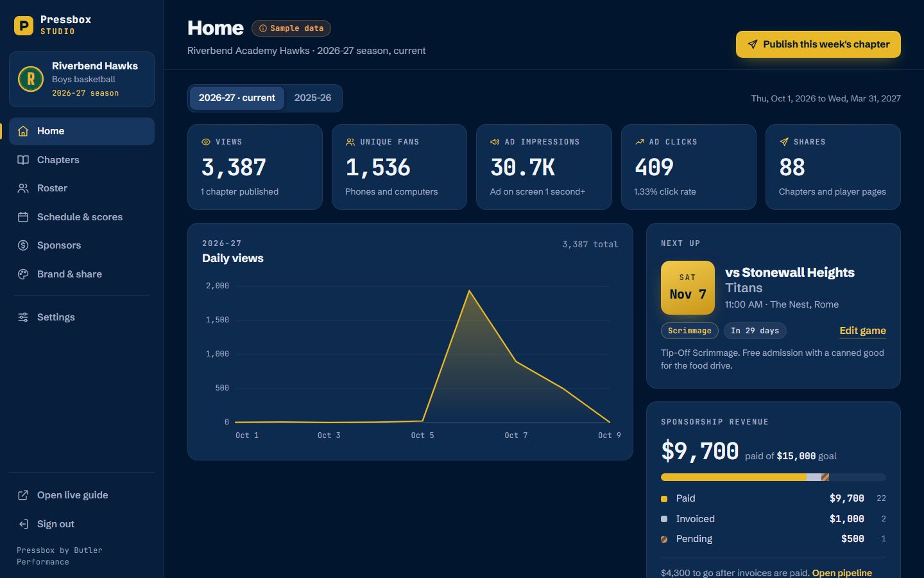Click the $500 Pending amount
The width and height of the screenshot is (924, 578).
pyautogui.click(x=852, y=539)
